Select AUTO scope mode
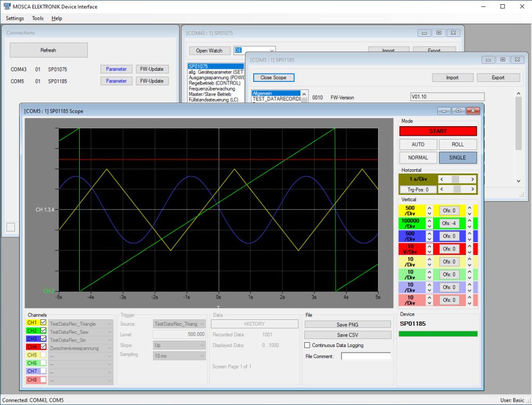532x405 pixels. pyautogui.click(x=418, y=144)
